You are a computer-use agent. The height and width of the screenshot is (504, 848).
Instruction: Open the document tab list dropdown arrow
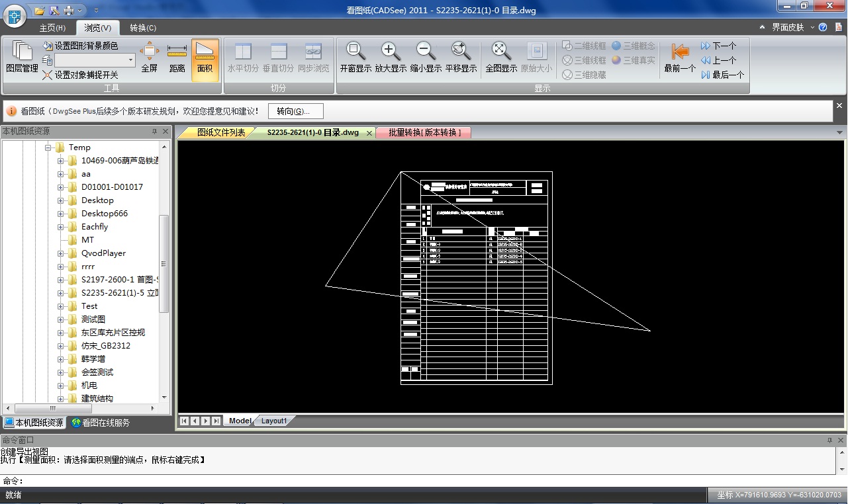pyautogui.click(x=840, y=133)
